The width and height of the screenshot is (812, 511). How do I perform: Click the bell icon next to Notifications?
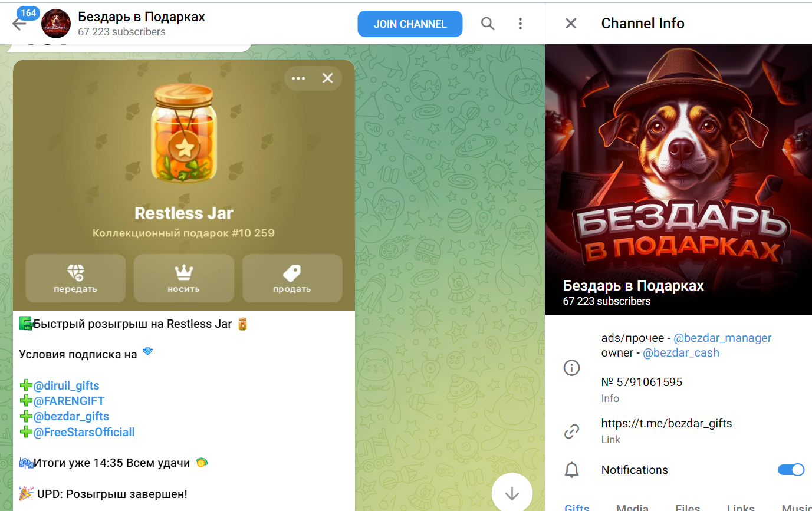pos(571,470)
